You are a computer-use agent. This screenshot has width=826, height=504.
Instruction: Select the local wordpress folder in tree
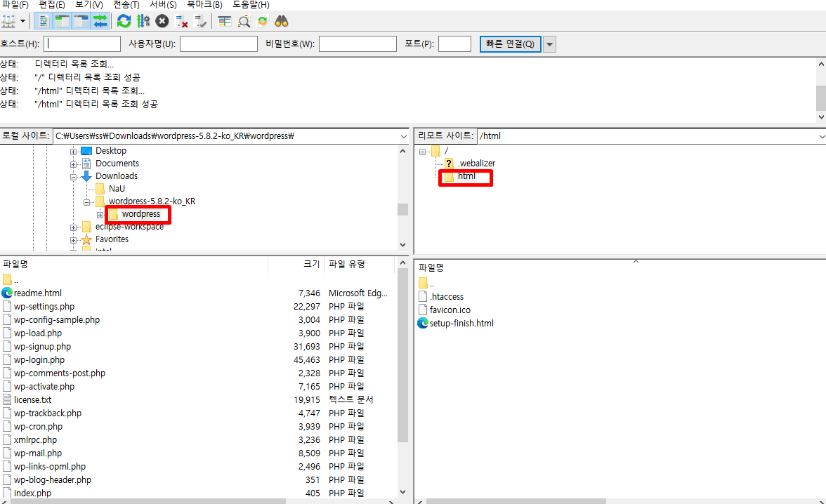click(x=140, y=214)
